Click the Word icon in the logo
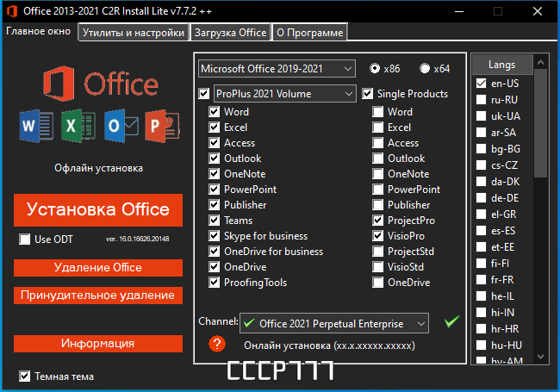The width and height of the screenshot is (560, 392). pyautogui.click(x=31, y=128)
